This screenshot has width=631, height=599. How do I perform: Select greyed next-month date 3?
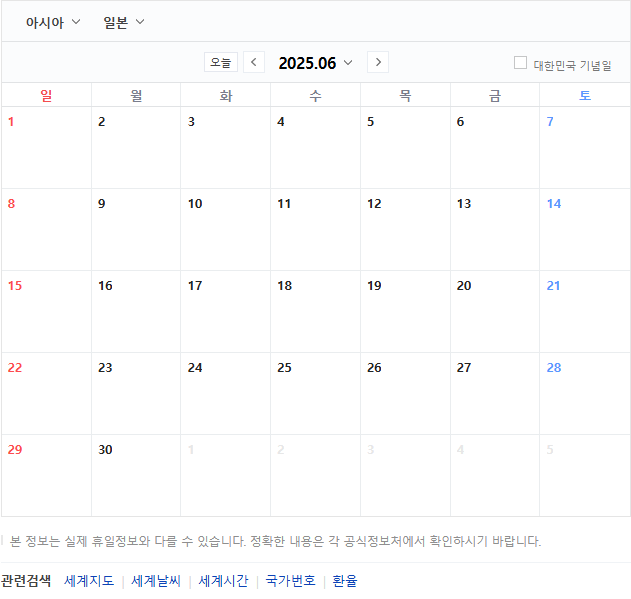(371, 450)
